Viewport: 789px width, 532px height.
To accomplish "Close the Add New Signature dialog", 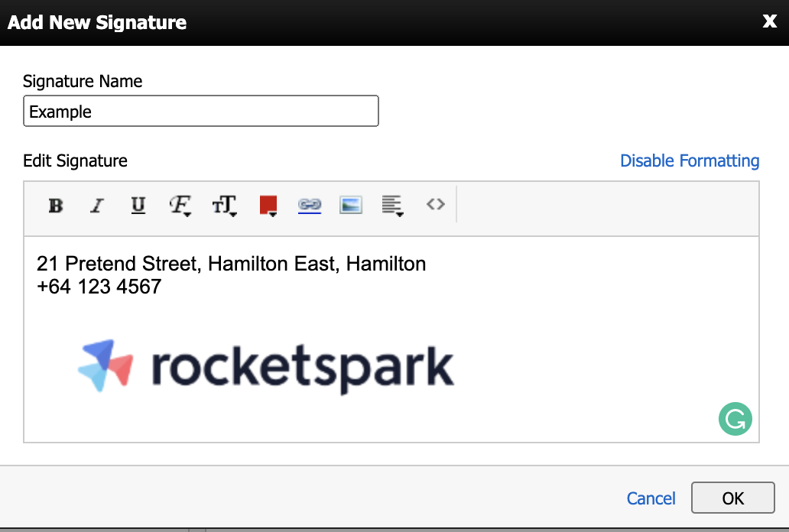I will point(769,21).
